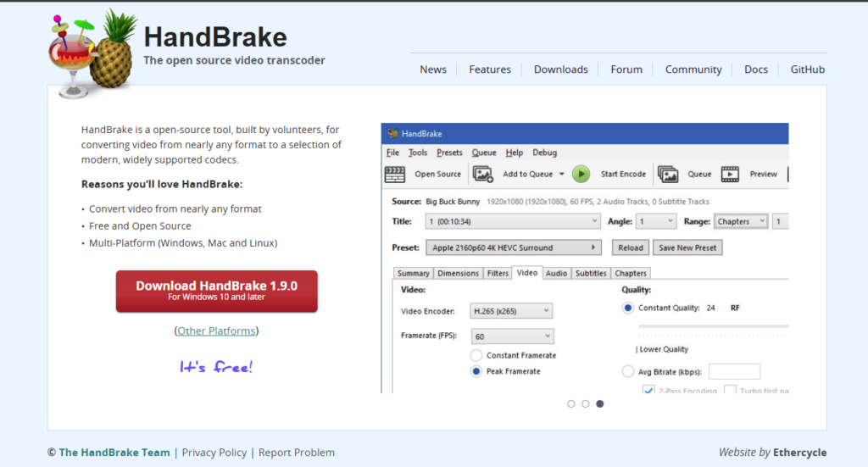Switch to the Video tab

coord(527,272)
